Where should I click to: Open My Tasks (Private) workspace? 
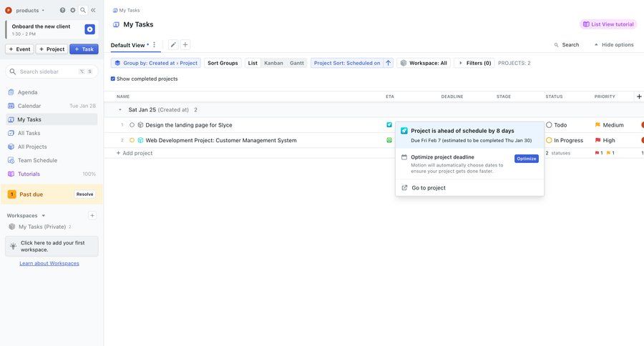pyautogui.click(x=42, y=227)
